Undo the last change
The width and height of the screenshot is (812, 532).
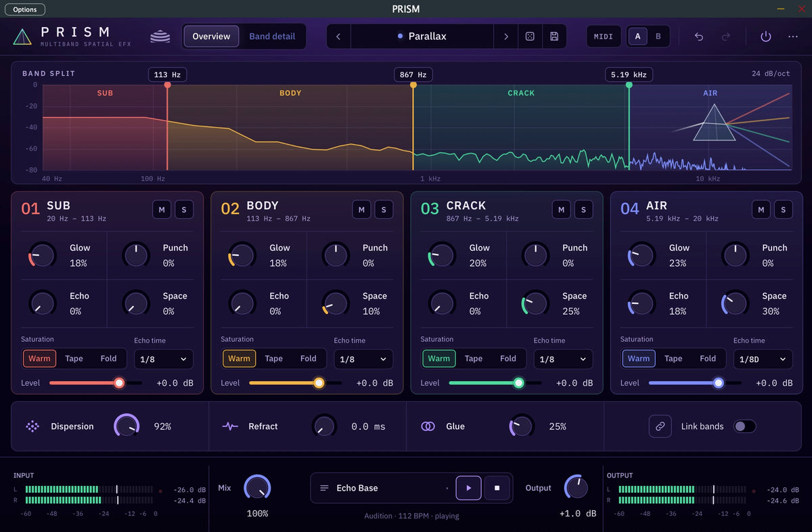(x=699, y=37)
